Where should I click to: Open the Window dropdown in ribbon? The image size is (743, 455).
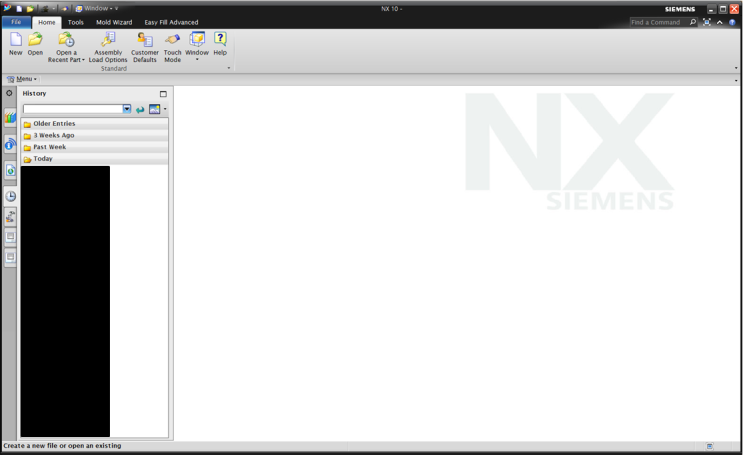point(197,60)
